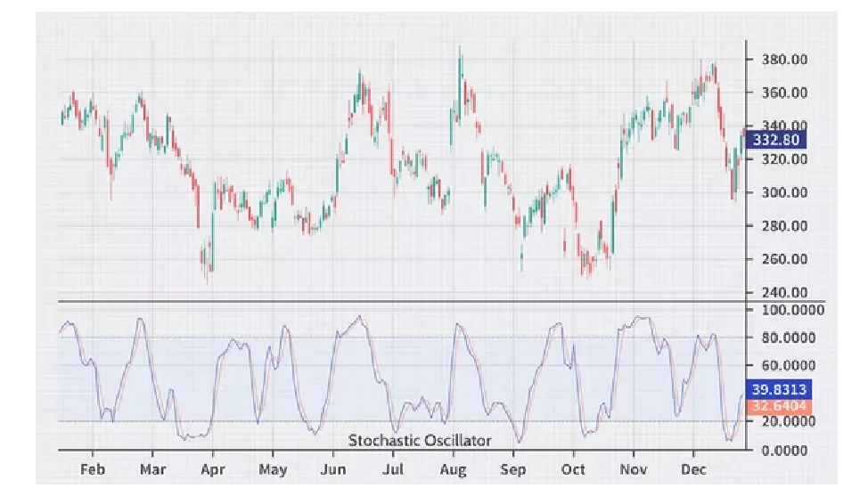Screen dimensions: 868x488
Task: Click the Stochastic Oscillator title text
Action: 420,441
